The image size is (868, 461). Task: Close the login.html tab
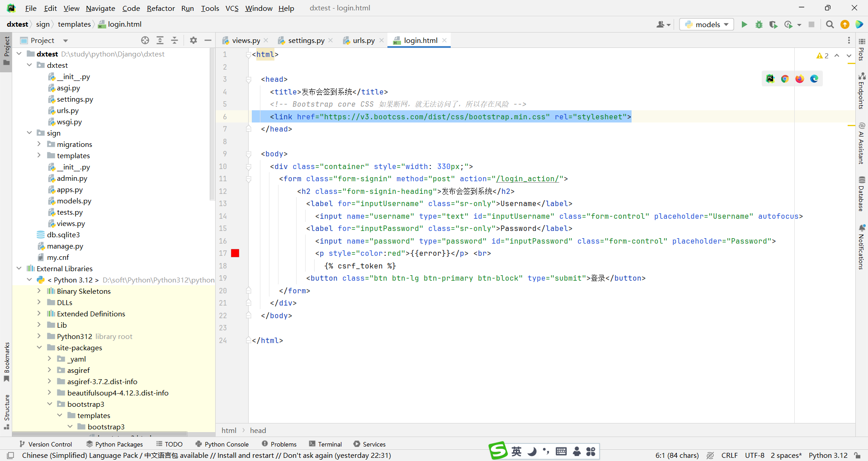444,40
